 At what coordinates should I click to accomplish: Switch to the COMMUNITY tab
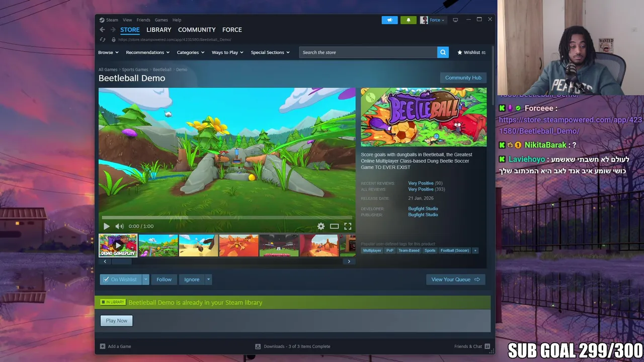197,30
